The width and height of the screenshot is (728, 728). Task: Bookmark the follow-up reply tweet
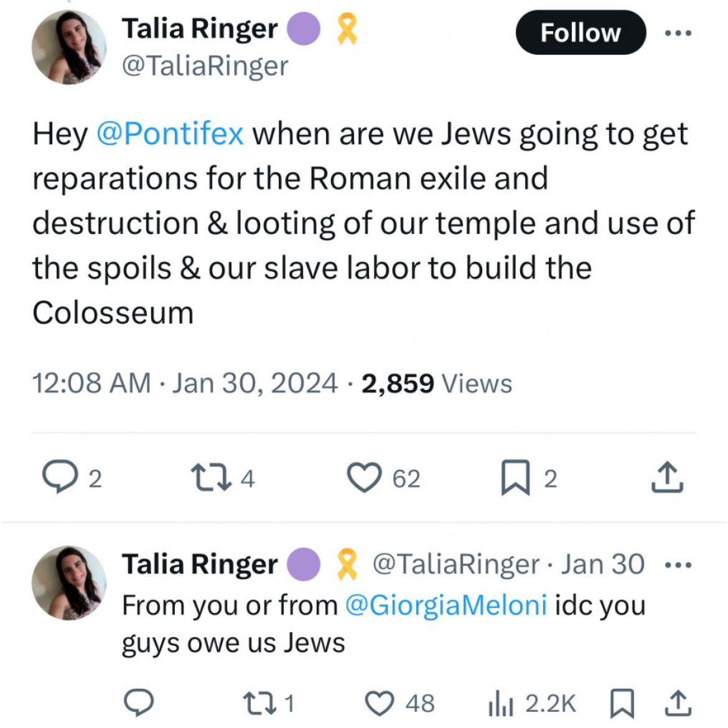click(622, 703)
